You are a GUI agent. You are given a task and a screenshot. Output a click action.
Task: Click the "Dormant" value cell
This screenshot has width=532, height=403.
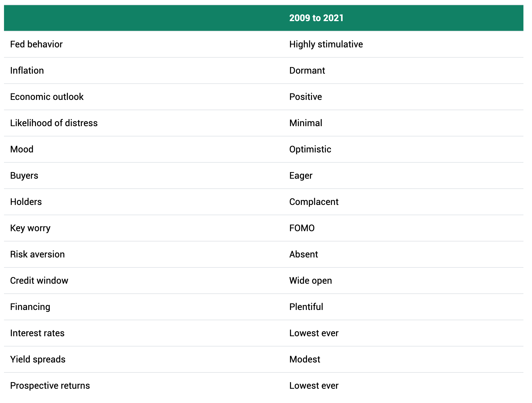click(307, 70)
